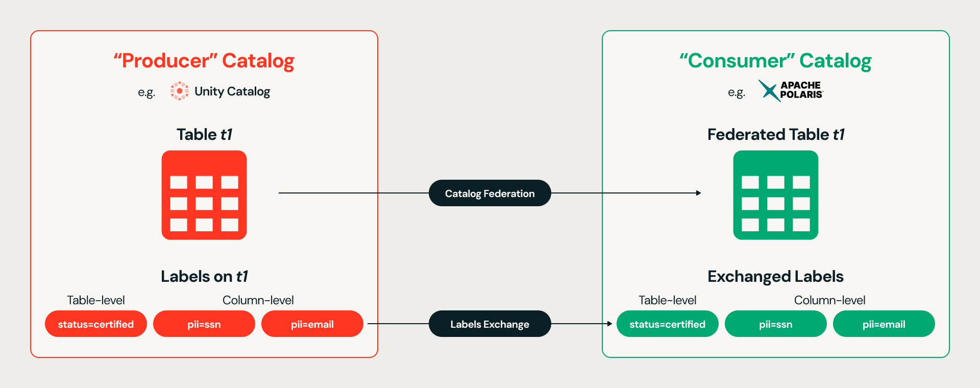Click the "Producer" Catalog heading
Screen dimensions: 980x388
click(x=204, y=61)
